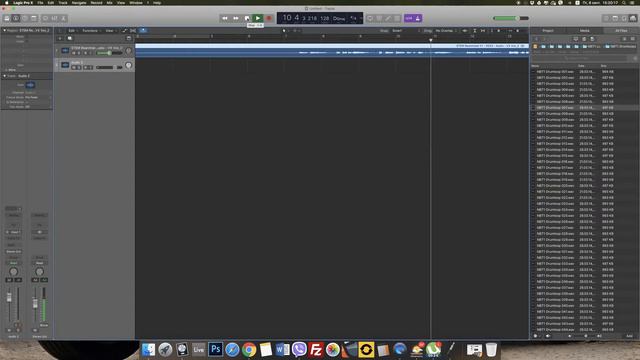Open the Track menu

[x=63, y=2]
